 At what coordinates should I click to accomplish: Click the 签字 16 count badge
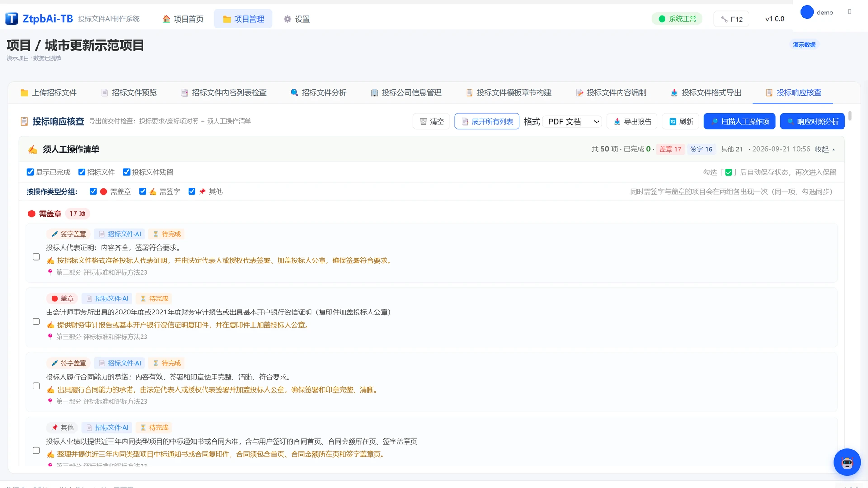click(x=701, y=149)
